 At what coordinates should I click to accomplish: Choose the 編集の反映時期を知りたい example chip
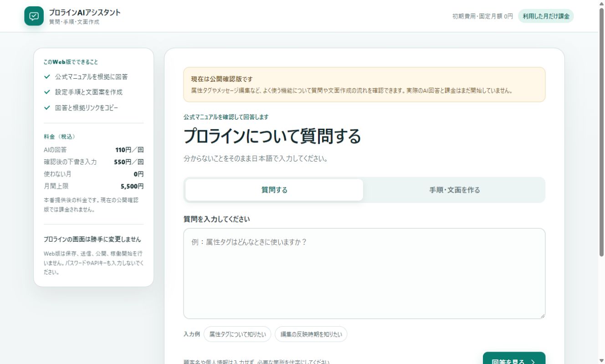coord(311,334)
